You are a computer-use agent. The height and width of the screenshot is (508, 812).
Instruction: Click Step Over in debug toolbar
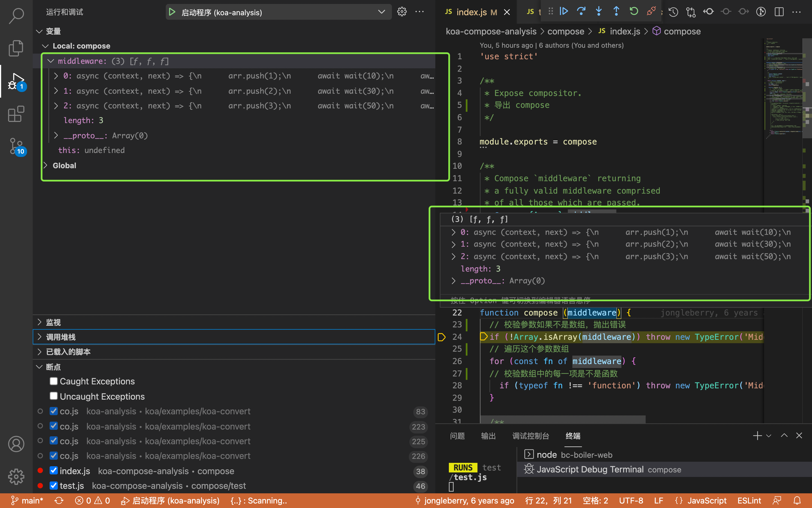(581, 11)
